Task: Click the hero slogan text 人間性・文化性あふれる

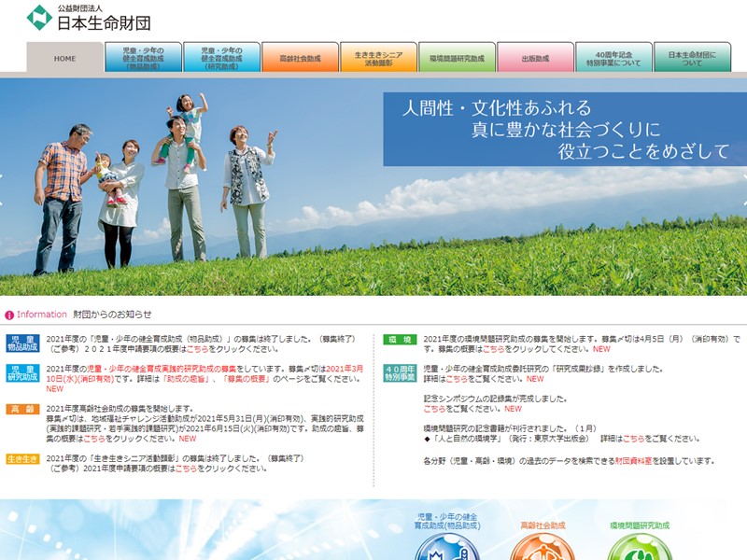Action: click(497, 108)
